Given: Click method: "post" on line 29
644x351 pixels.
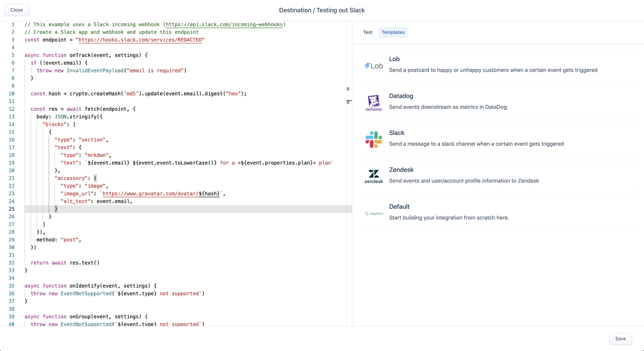Looking at the screenshot, I should click(x=59, y=240).
